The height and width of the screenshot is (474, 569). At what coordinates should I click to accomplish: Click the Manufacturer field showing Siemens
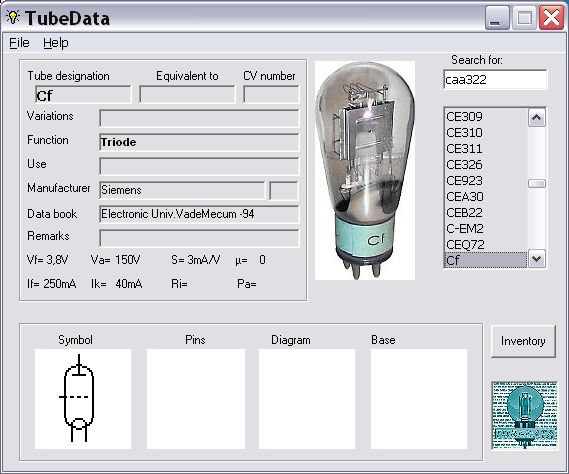182,190
